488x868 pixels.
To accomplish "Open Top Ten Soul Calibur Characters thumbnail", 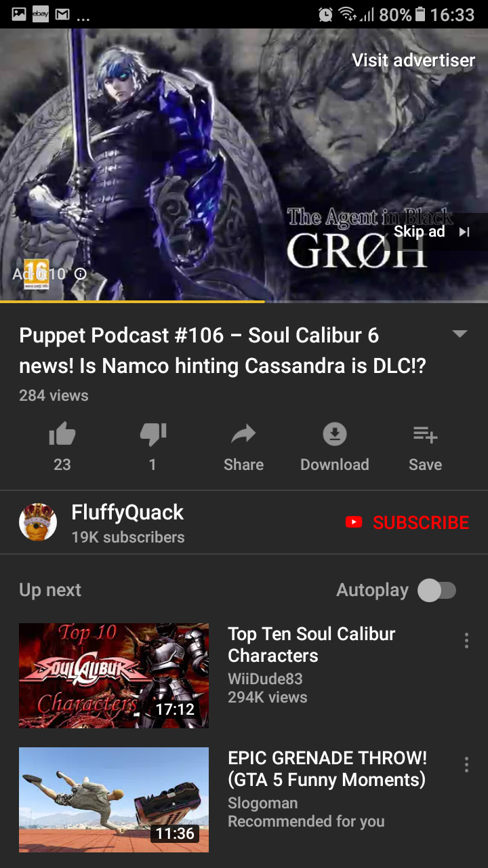I will (114, 675).
